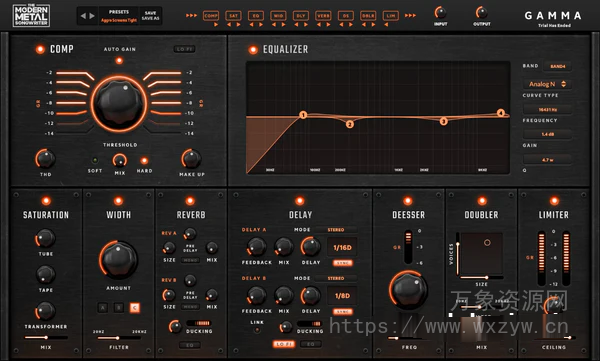The image size is (600, 361).
Task: Toggle the Comp power button
Action: point(40,49)
